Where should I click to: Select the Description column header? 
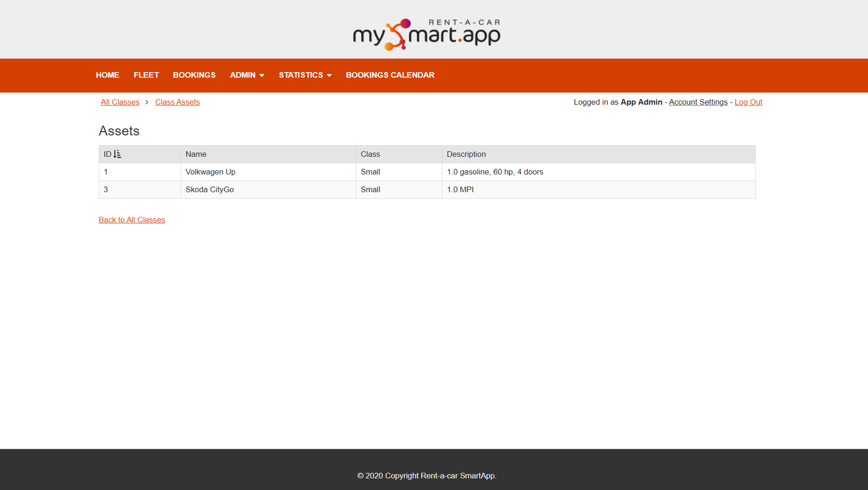[466, 154]
